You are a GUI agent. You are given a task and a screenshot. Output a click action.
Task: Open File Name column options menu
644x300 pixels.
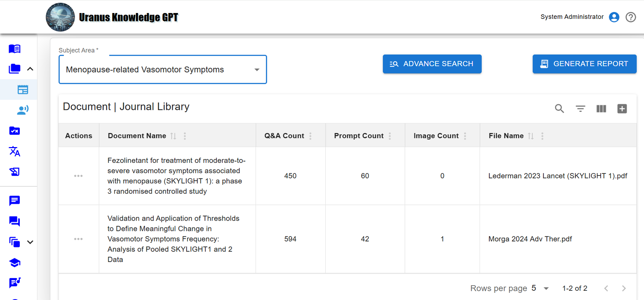click(x=542, y=136)
